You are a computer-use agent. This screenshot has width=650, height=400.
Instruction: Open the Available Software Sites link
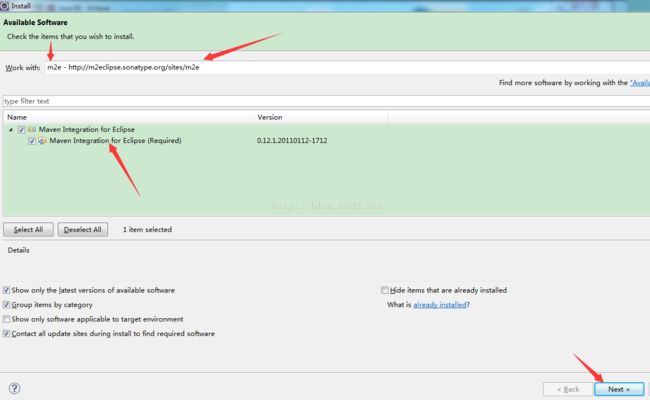(640, 83)
